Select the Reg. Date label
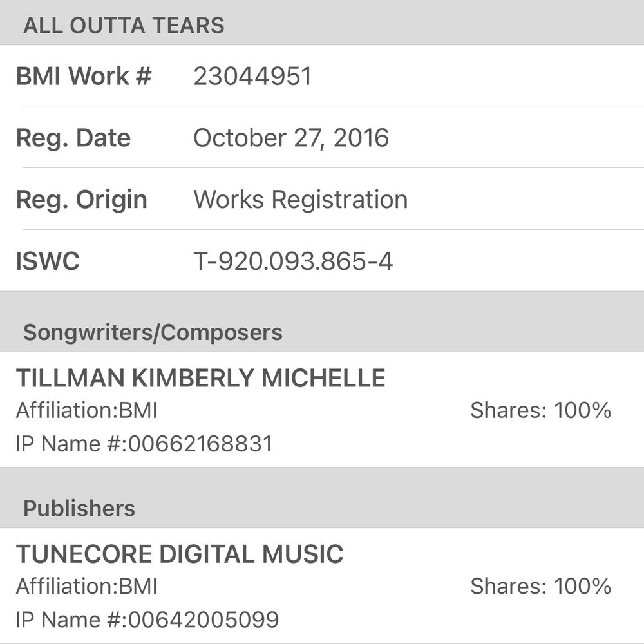Image resolution: width=644 pixels, height=644 pixels. point(73,138)
